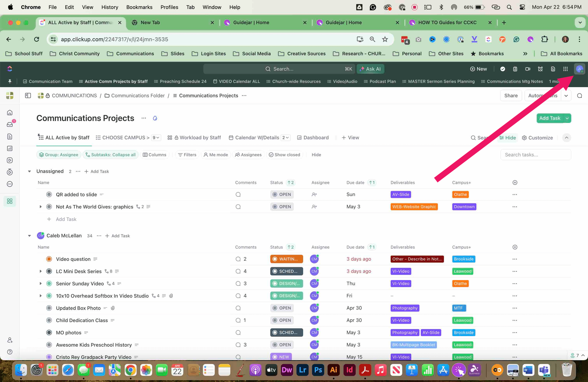This screenshot has width=588, height=382.
Task: Toggle status circle of Updated Box Photo
Action: (x=49, y=308)
